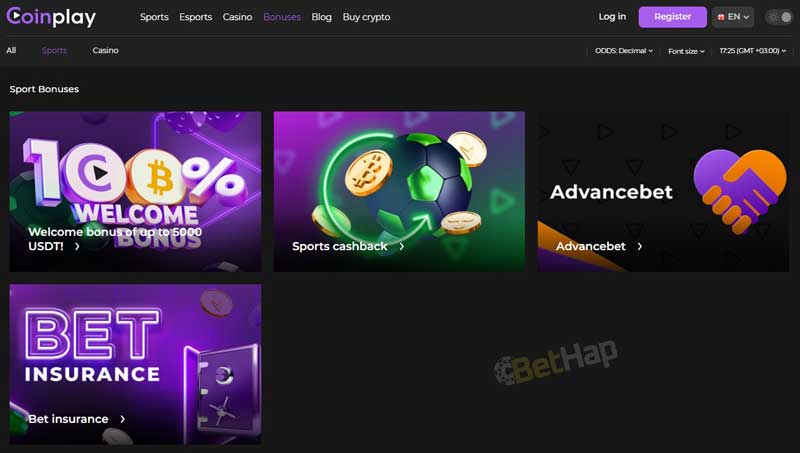This screenshot has height=453, width=800.
Task: Open the EN language dropdown
Action: [x=733, y=17]
